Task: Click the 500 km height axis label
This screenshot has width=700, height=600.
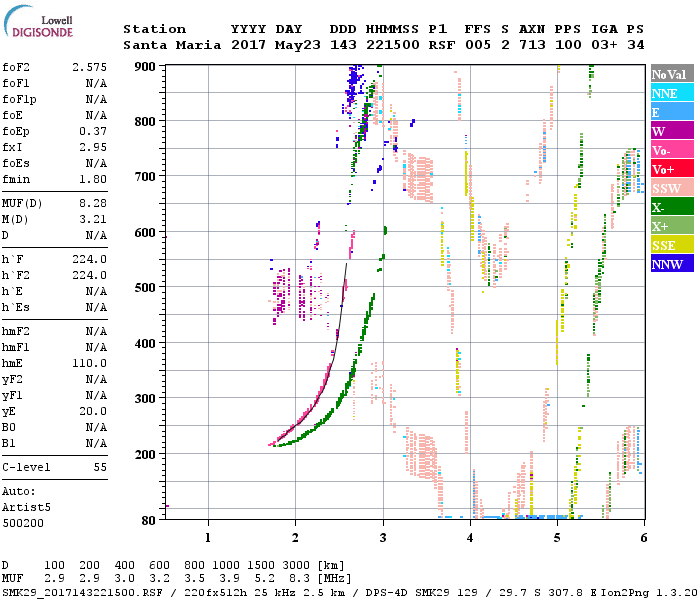Action: [145, 287]
